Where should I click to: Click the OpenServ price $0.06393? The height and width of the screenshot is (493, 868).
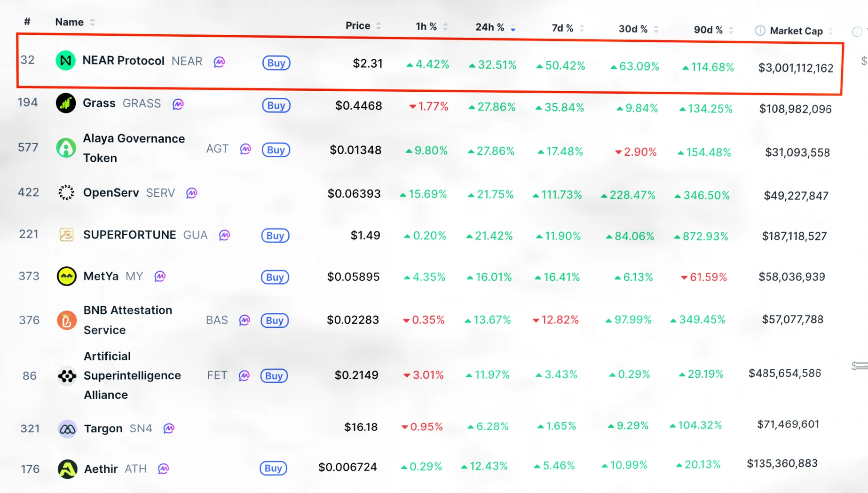tap(354, 194)
